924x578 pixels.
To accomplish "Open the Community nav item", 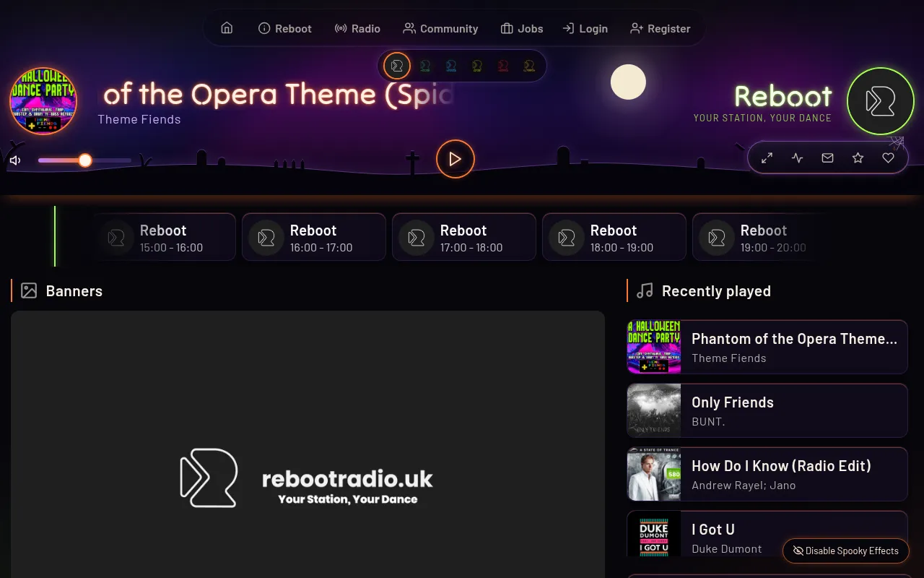I will tap(440, 28).
